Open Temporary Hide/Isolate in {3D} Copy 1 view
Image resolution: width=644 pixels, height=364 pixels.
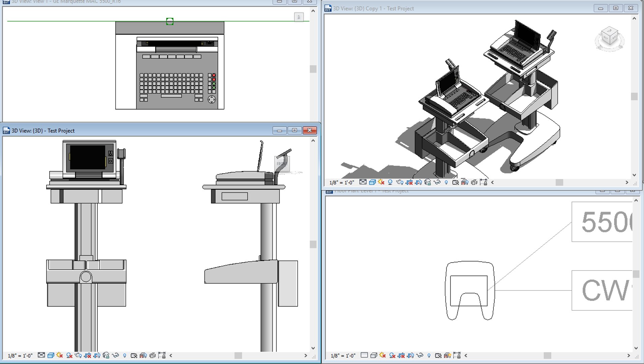coord(437,182)
